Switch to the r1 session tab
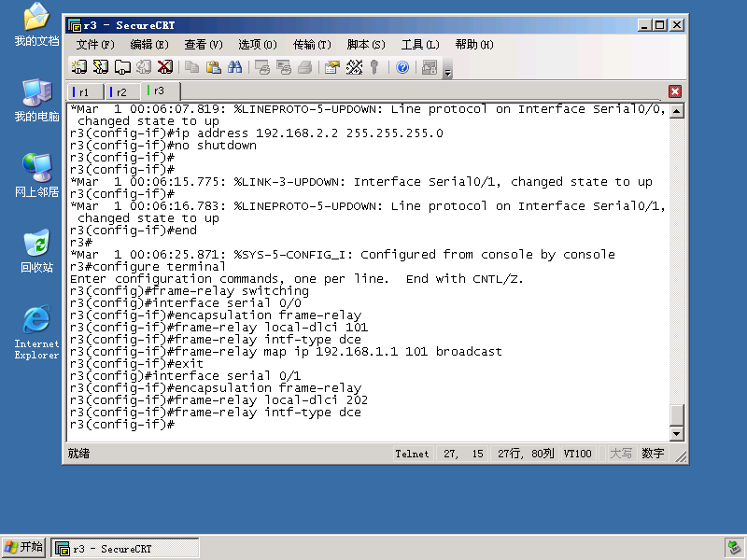Viewport: 747px width, 560px height. point(86,91)
